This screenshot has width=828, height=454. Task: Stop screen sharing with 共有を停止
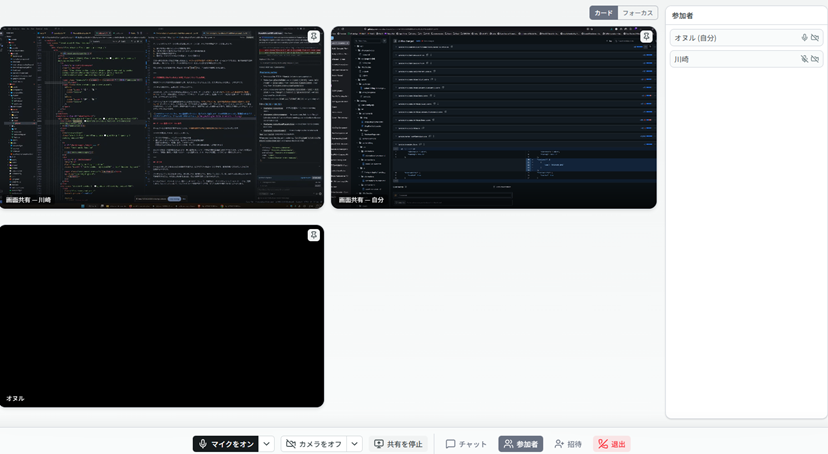(x=399, y=444)
